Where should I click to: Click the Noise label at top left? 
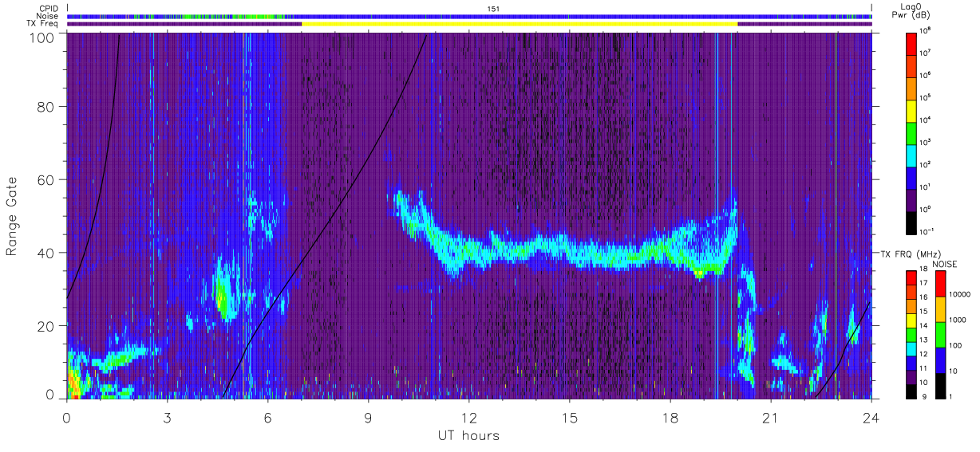click(48, 16)
